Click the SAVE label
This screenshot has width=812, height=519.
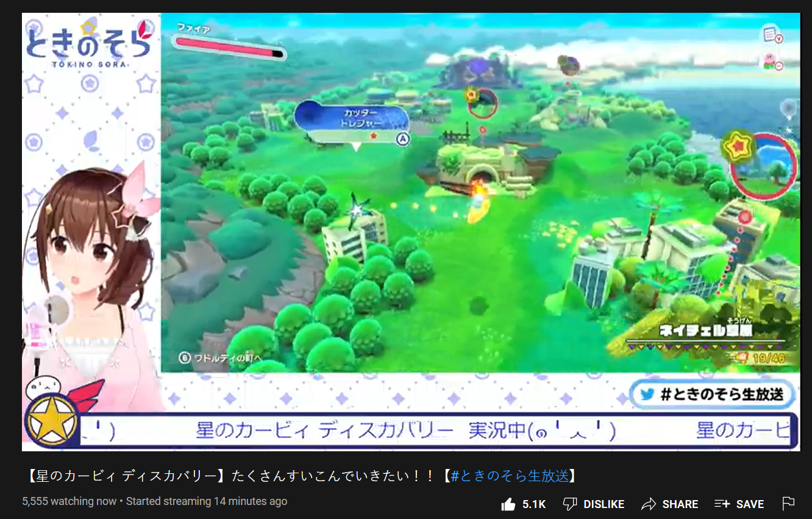click(750, 504)
